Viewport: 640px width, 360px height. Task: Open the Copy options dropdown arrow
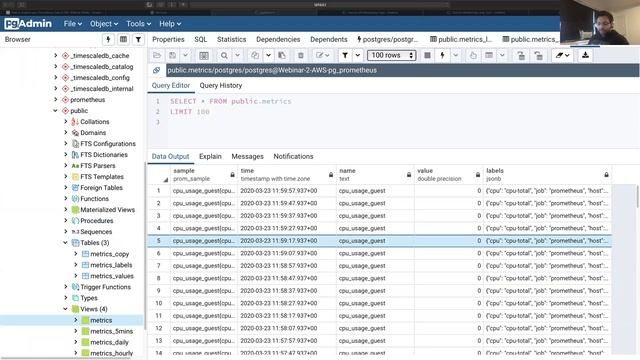[x=268, y=55]
